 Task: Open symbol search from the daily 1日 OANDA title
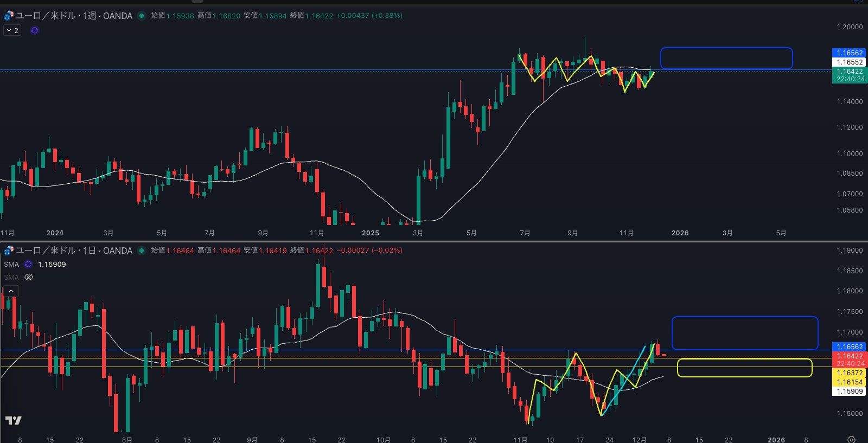[74, 251]
